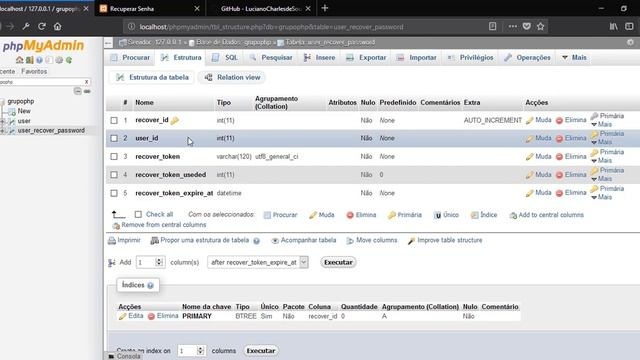The height and width of the screenshot is (360, 640).
Task: Tick recover_token_expire_at row checkbox
Action: tap(114, 193)
